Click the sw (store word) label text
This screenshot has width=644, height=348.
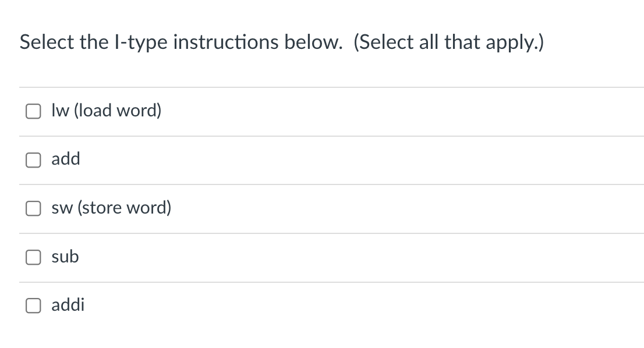click(x=111, y=208)
